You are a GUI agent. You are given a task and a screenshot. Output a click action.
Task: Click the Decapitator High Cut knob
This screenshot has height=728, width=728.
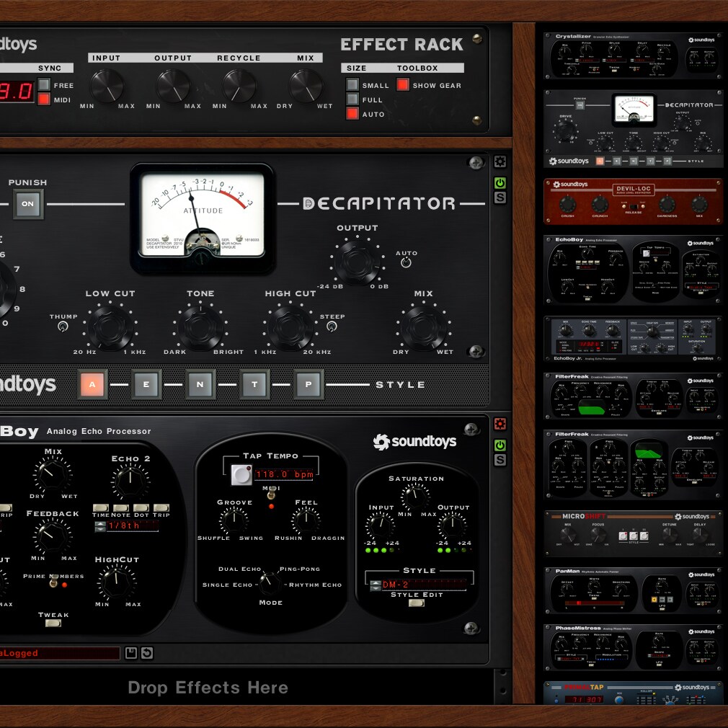290,327
